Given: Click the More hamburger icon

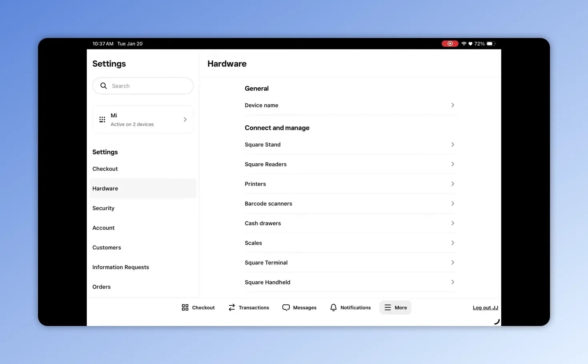Looking at the screenshot, I should (x=388, y=307).
